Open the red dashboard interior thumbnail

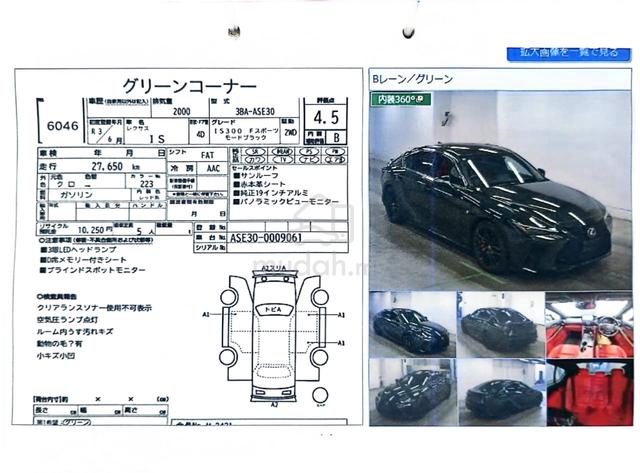589,325
